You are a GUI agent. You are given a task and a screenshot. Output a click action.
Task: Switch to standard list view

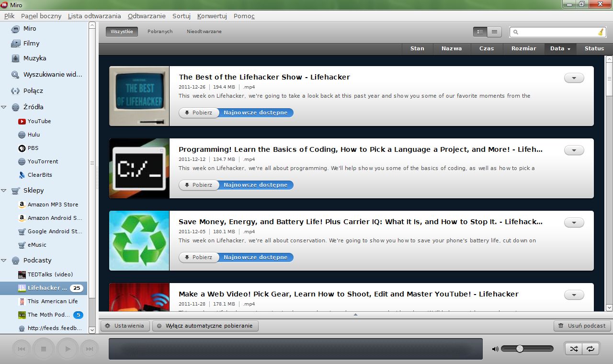pos(480,32)
